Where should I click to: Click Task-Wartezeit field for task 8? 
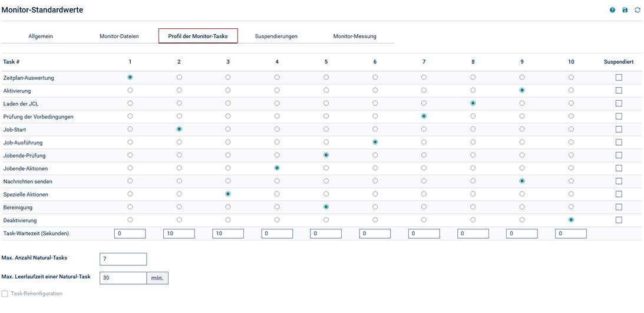point(473,233)
